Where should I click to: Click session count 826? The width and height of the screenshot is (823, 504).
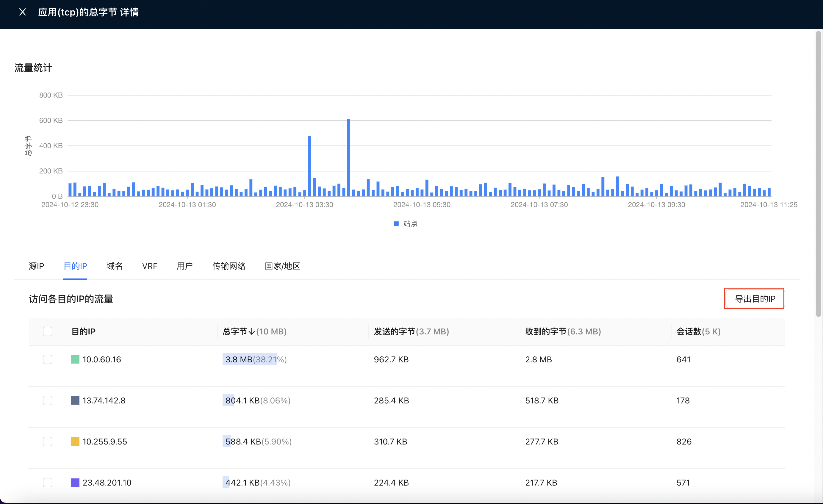(x=684, y=442)
